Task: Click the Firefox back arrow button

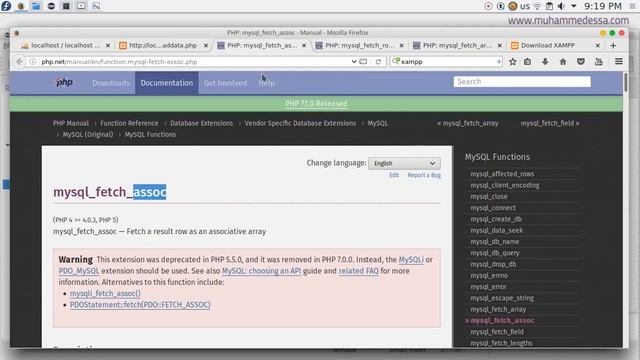Action: point(20,62)
